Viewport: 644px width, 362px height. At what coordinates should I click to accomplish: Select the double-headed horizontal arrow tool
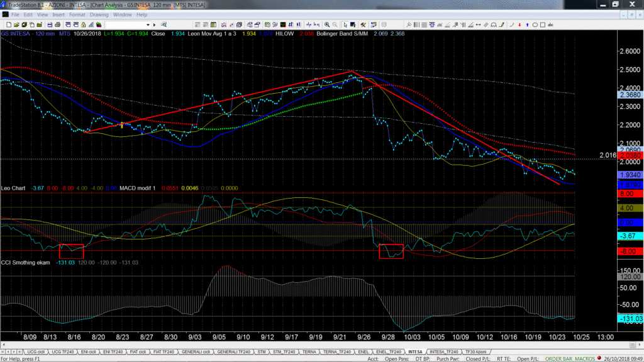click(478, 25)
